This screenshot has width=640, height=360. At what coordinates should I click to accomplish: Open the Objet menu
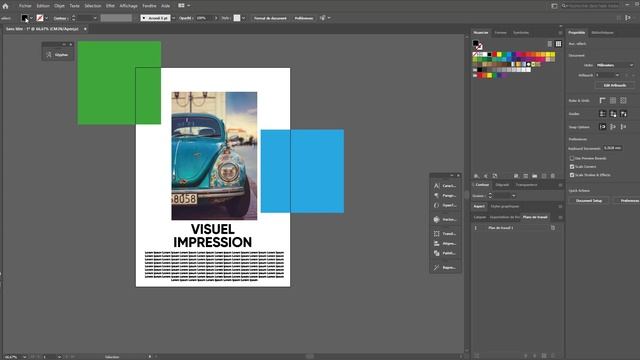[60, 6]
